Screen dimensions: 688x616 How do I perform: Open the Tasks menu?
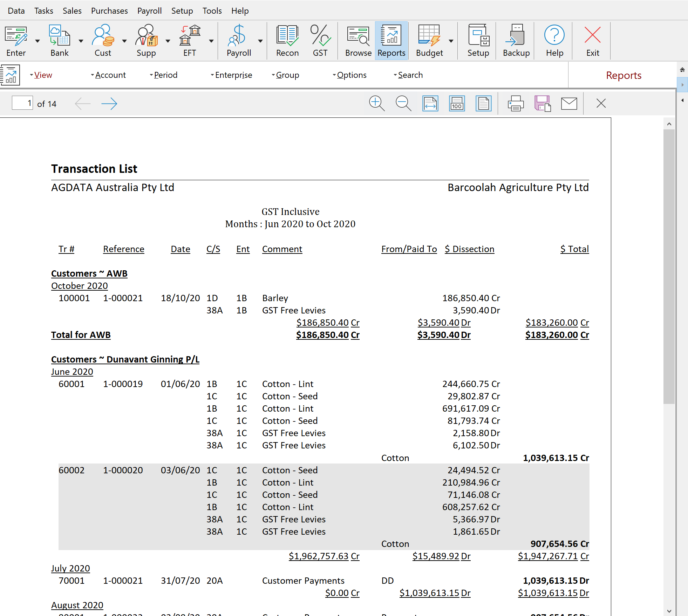click(44, 11)
